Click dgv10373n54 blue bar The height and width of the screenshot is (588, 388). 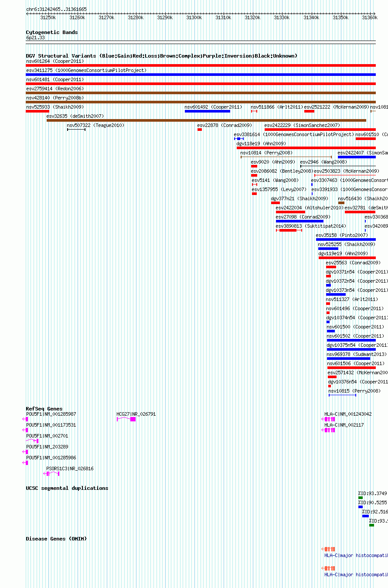(336, 294)
